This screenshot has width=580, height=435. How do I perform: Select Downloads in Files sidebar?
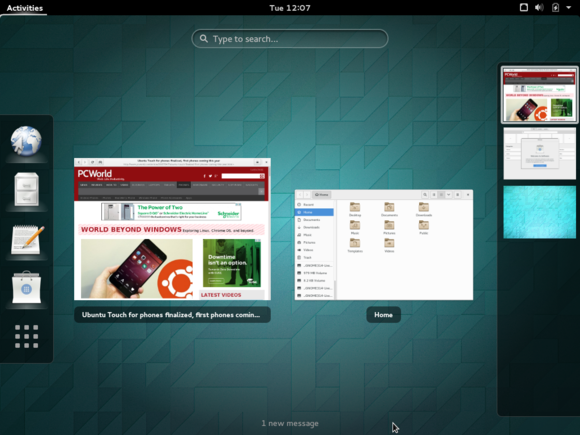[x=315, y=227]
